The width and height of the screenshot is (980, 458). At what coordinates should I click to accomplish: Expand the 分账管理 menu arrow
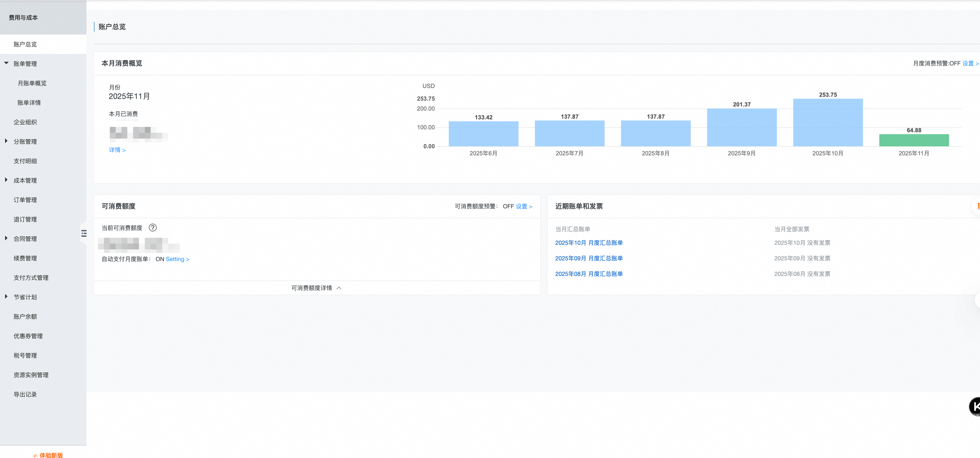7,141
